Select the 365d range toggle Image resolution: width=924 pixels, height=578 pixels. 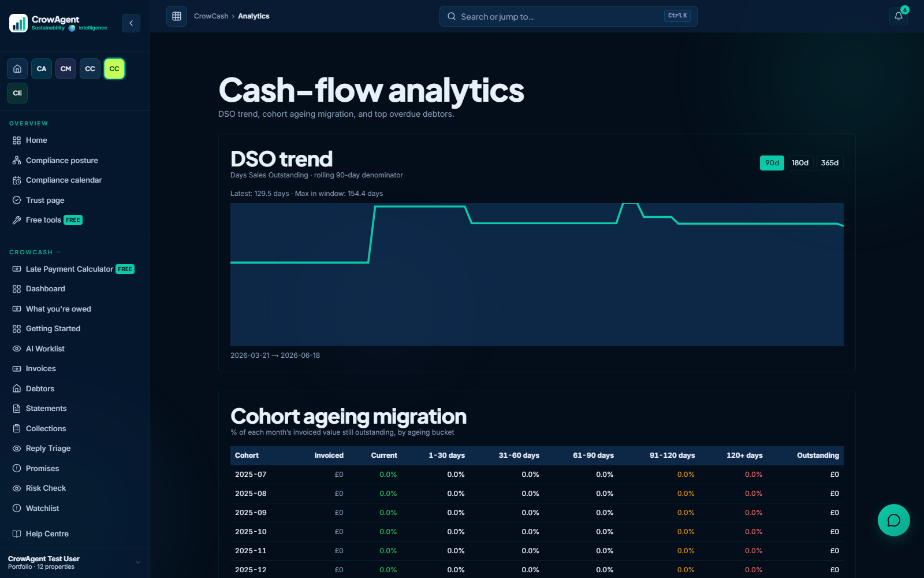click(x=830, y=163)
